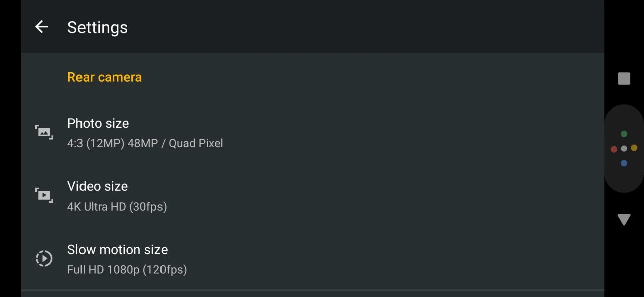Tap the red dot in the home pill
Viewport: 644px width, 297px height.
click(614, 149)
